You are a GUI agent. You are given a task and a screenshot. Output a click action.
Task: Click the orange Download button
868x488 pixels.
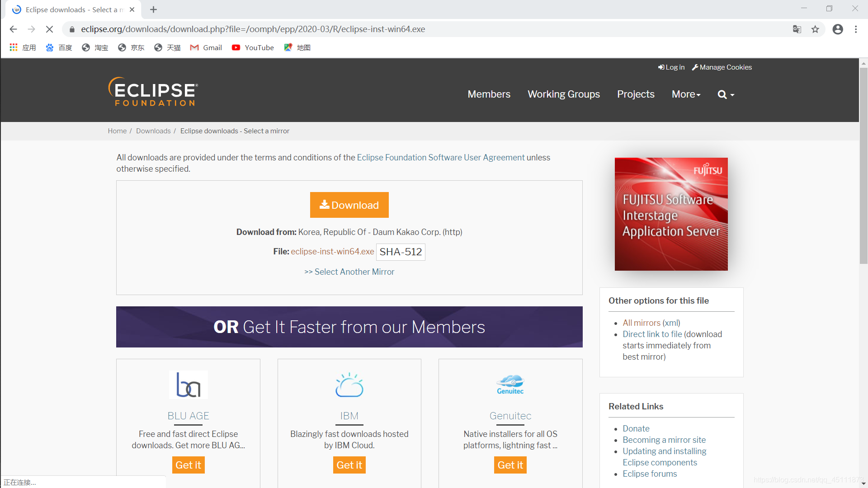click(349, 205)
